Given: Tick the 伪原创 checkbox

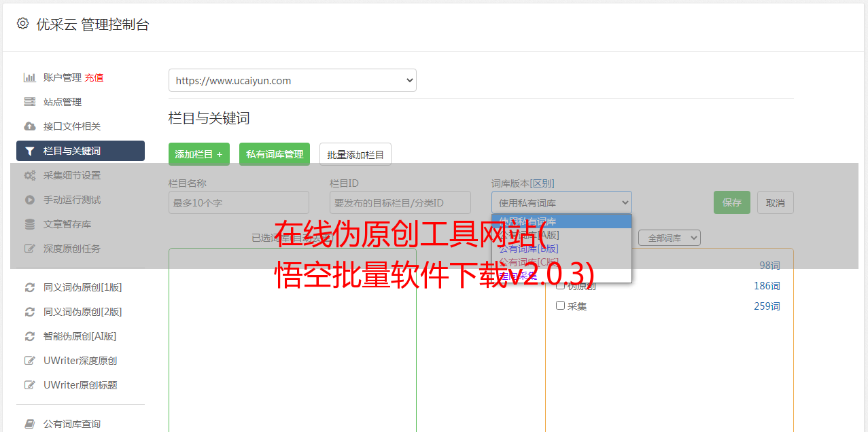Looking at the screenshot, I should point(561,285).
